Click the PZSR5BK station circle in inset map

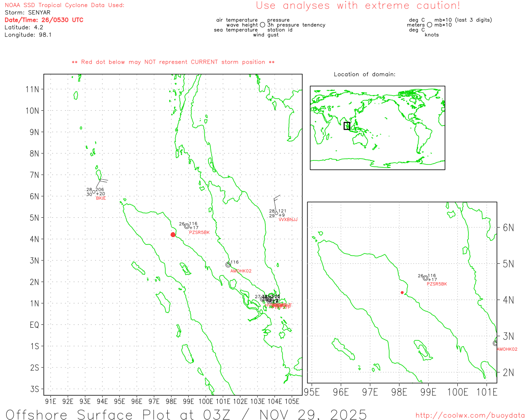pos(425,278)
